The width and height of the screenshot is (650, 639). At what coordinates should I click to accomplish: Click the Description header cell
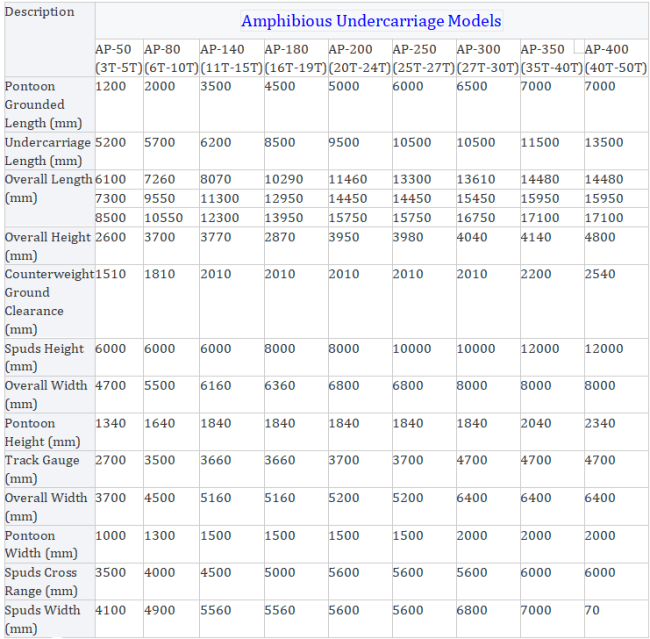39,12
